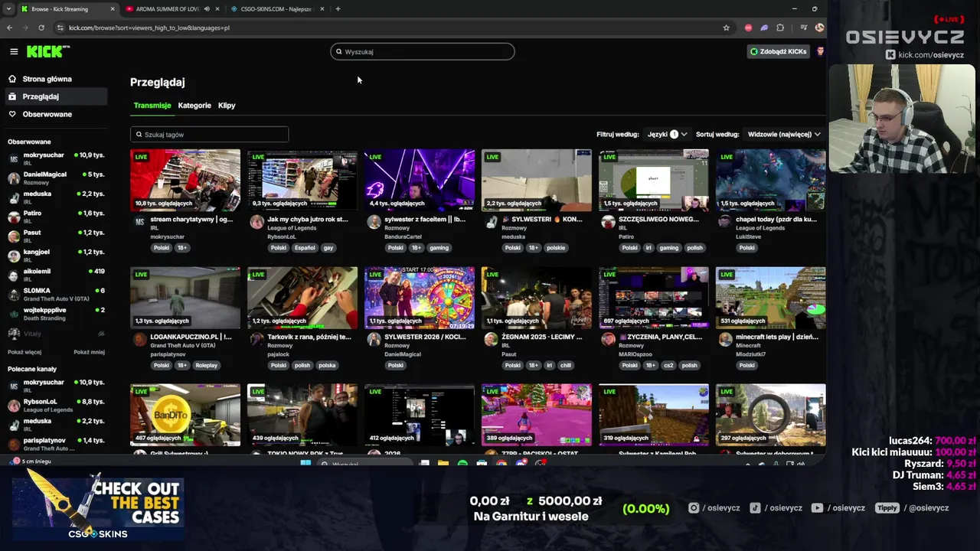
Task: Bookmark this page with the star icon
Action: coord(726,28)
